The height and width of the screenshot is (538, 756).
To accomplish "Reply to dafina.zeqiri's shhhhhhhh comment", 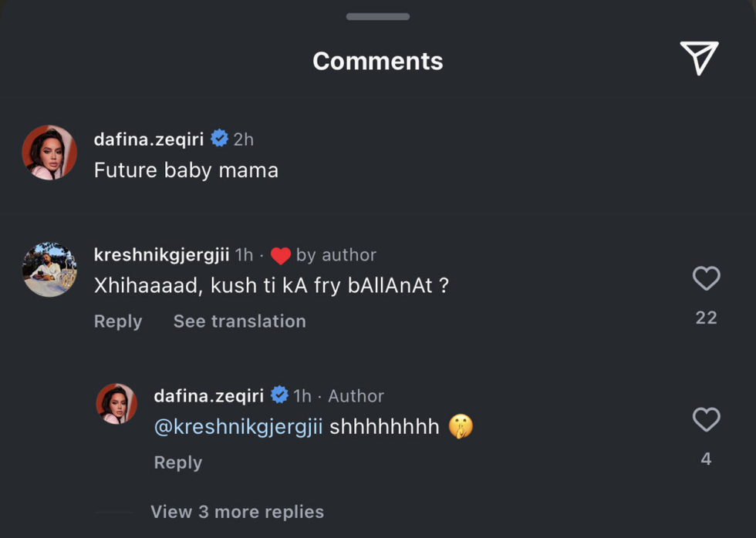I will coord(178,462).
